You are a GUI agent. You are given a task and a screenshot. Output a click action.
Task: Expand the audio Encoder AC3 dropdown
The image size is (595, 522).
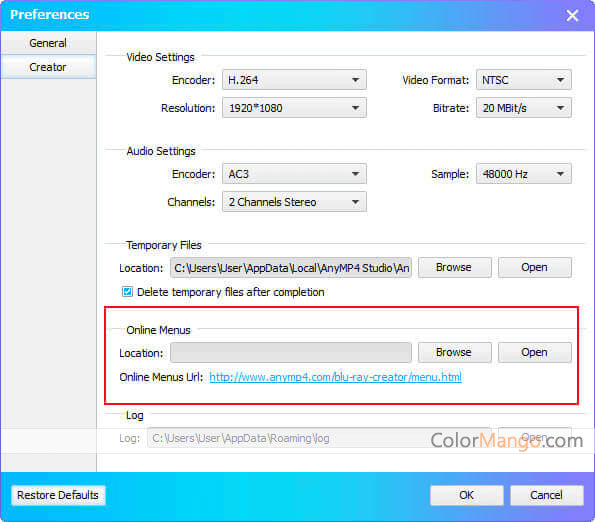294,174
